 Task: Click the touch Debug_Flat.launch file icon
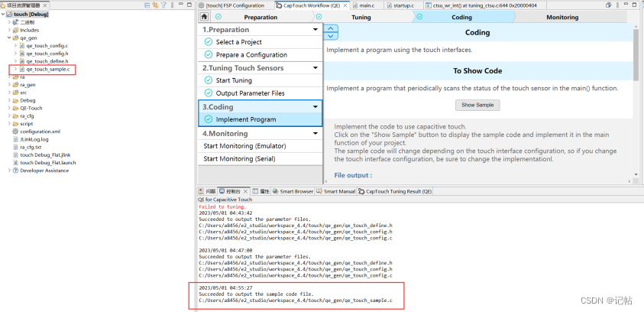pyautogui.click(x=16, y=163)
